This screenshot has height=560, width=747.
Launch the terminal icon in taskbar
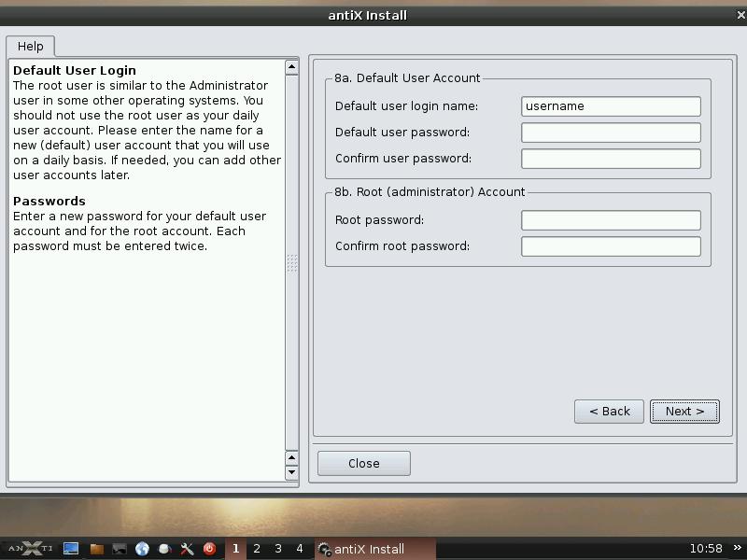coord(120,549)
